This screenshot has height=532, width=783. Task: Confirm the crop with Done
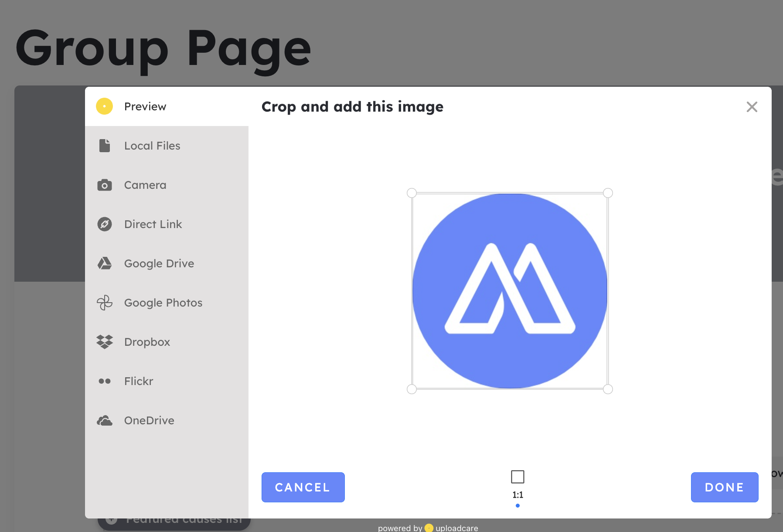[725, 487]
